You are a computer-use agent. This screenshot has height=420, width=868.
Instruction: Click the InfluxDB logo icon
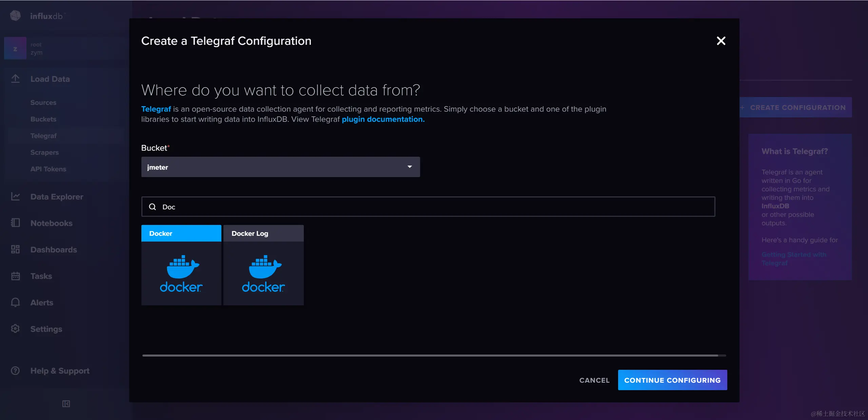(x=15, y=16)
